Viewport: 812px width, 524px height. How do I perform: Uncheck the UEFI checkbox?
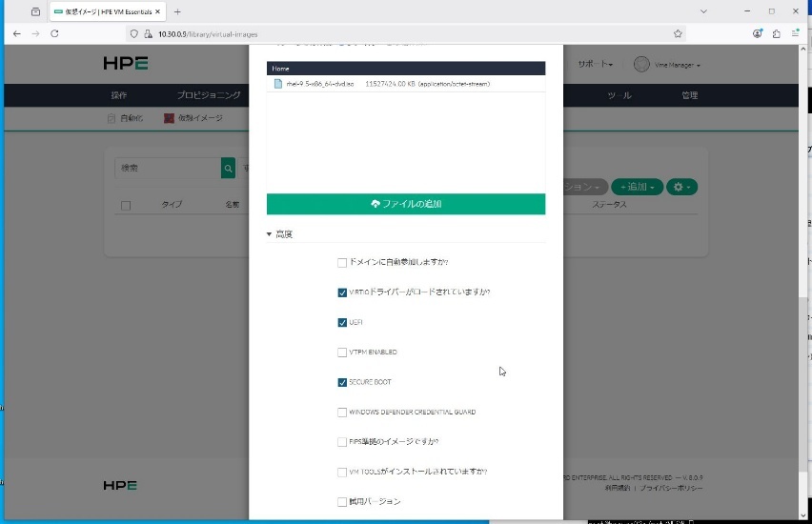[342, 323]
